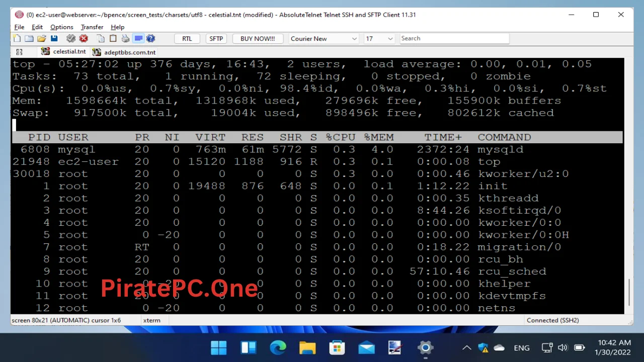
Task: Click the volume speaker tray icon
Action: (x=562, y=347)
